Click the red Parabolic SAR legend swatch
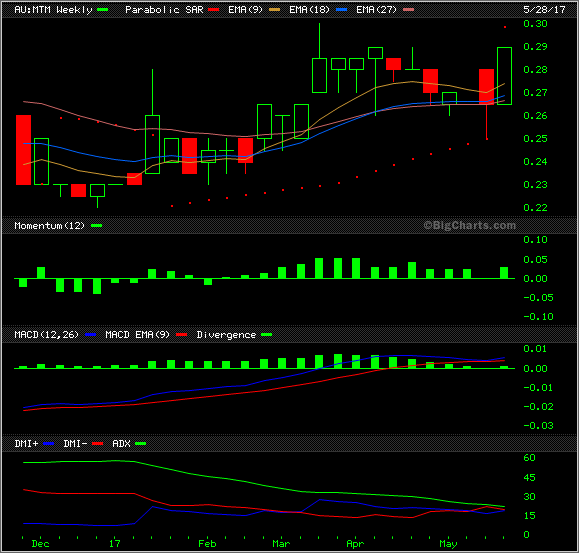The width and height of the screenshot is (579, 553). 213,10
